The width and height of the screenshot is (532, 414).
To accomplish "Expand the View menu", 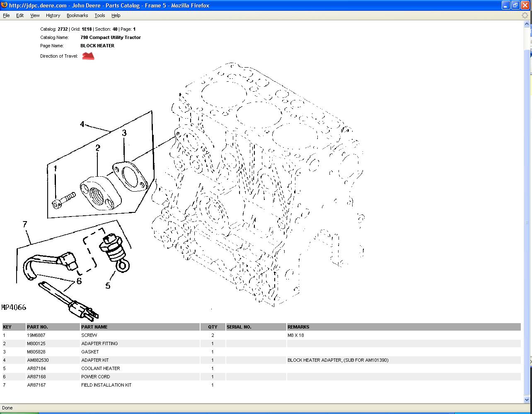I will coord(35,15).
